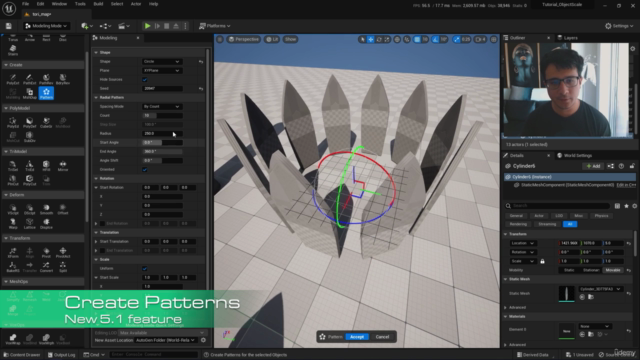
Task: Select the PathRev tool
Action: [46, 79]
